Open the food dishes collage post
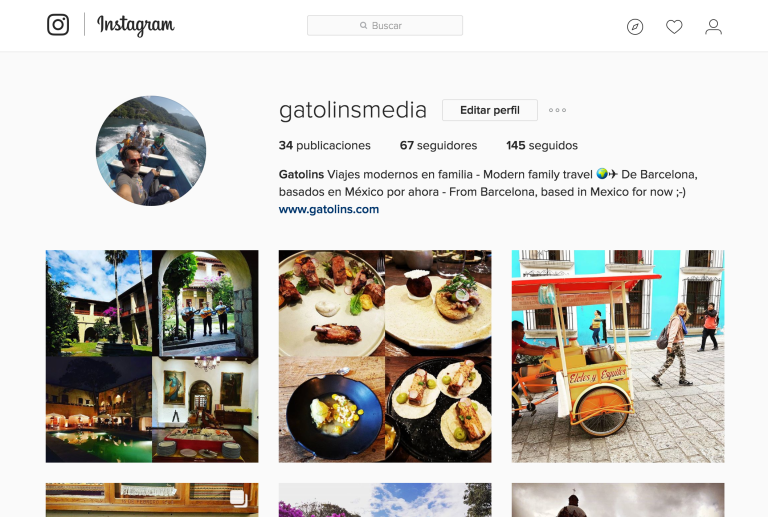 point(385,356)
